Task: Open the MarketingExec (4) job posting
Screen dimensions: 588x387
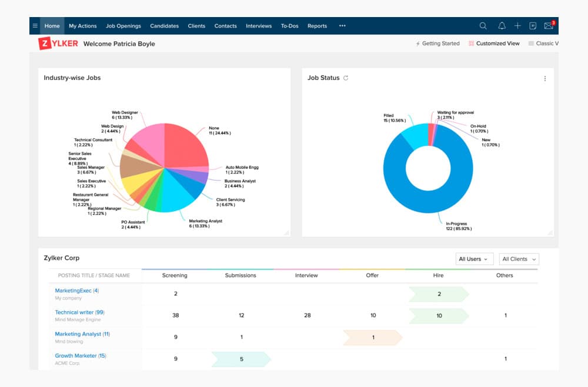Action: tap(77, 291)
